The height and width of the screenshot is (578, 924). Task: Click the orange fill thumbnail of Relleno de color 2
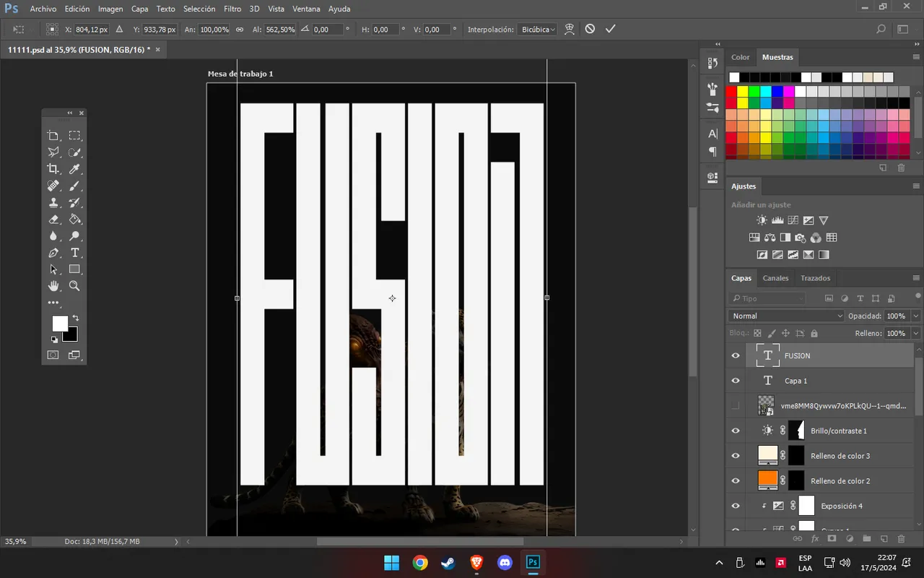[x=767, y=480]
